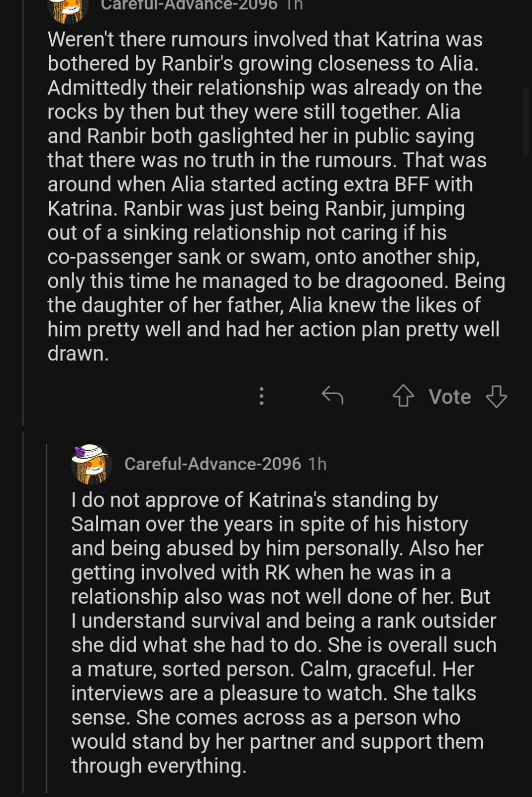Downvote the comment about Katrina rumours
Viewport: 532px width, 797px height.
click(x=496, y=397)
